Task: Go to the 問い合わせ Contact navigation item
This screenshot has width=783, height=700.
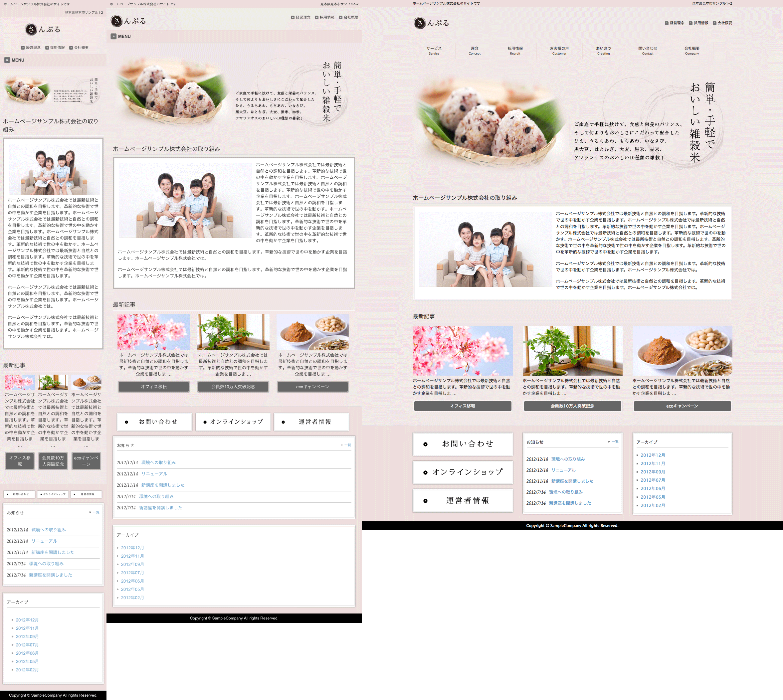Action: coord(648,50)
